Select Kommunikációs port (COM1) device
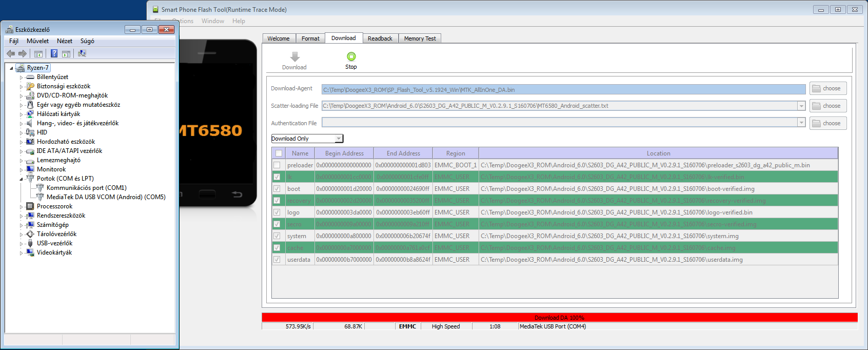The height and width of the screenshot is (350, 868). pos(87,188)
